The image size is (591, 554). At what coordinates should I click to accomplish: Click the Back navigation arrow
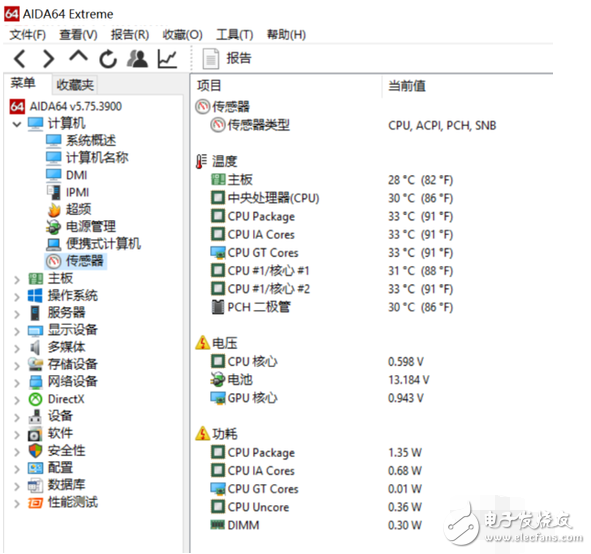[x=20, y=59]
